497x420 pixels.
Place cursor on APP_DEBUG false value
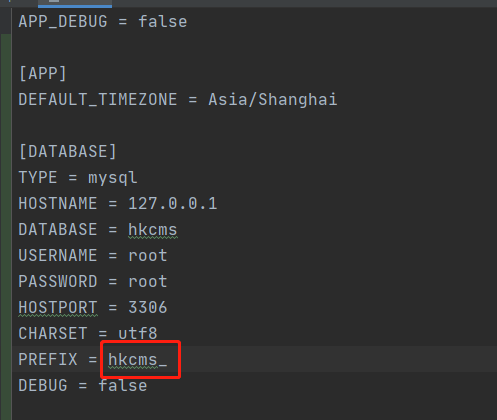tap(163, 22)
